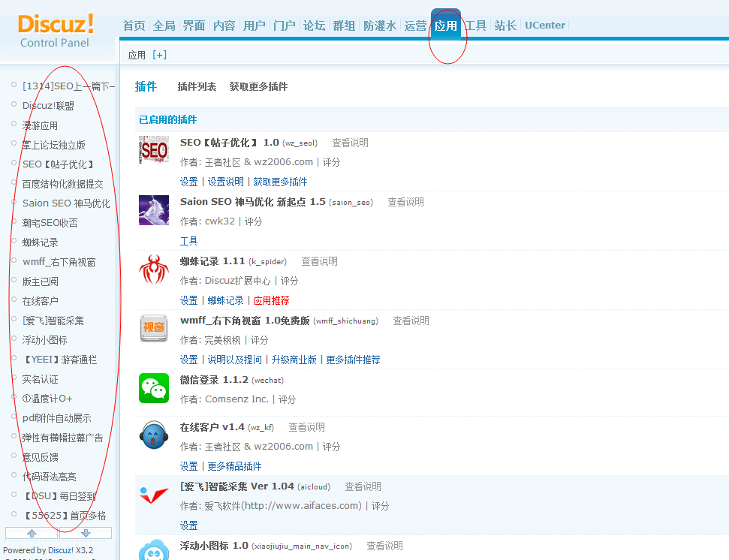
Task: Open 百度结构化数据提交 in the sidebar
Action: pos(63,184)
